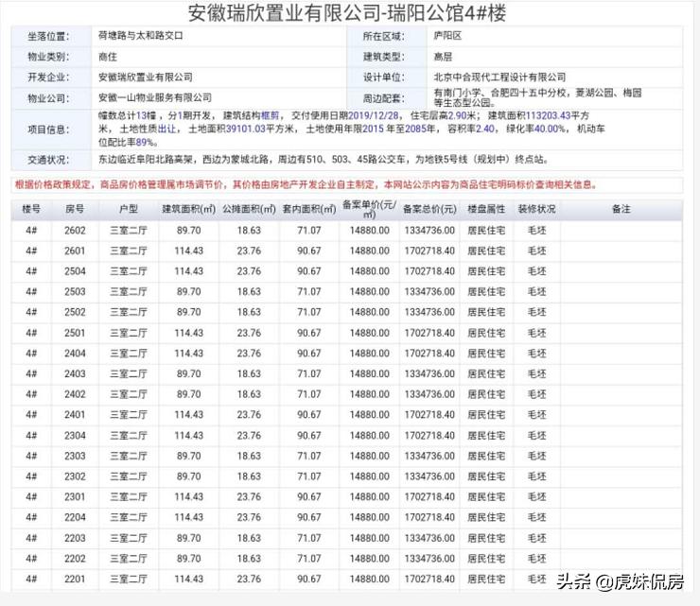Click inner area 71.07 in row 2403

pos(309,374)
